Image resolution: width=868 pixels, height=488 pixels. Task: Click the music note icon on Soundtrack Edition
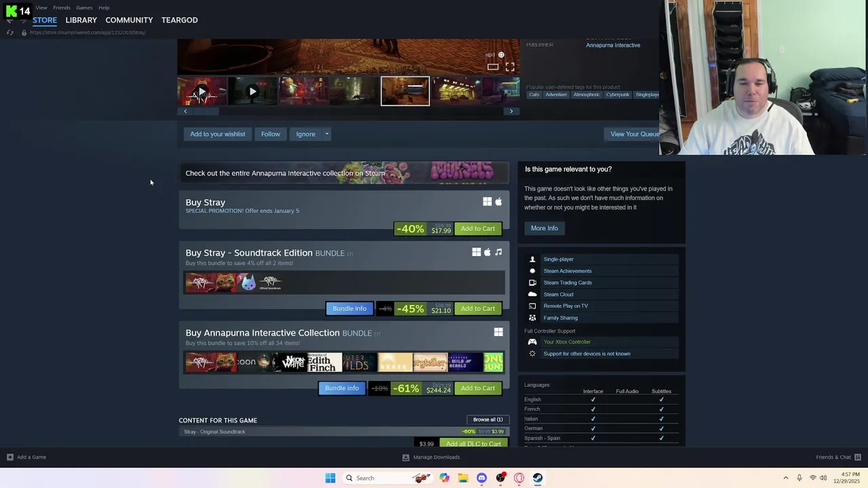(x=498, y=252)
